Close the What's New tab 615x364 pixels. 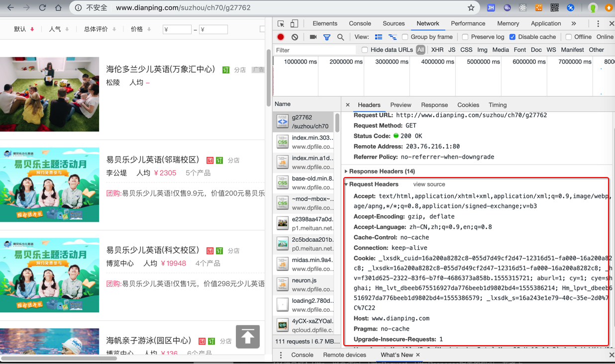coord(418,355)
